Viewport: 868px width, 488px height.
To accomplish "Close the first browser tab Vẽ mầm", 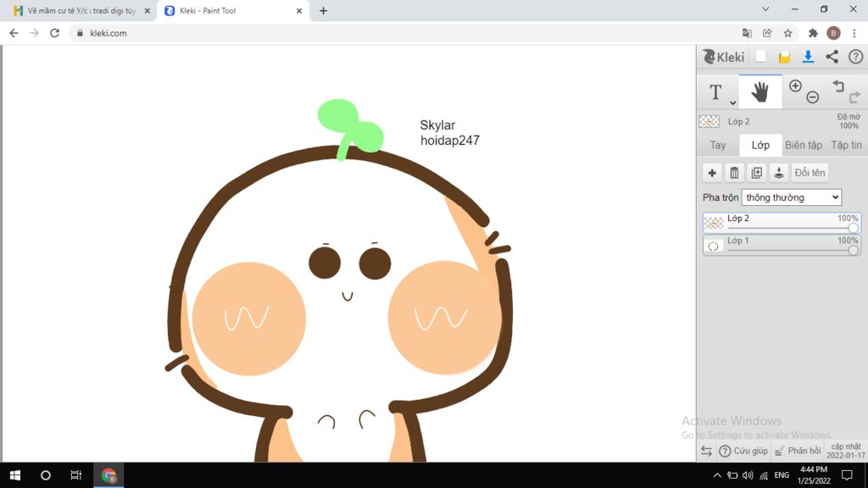I will (x=147, y=10).
